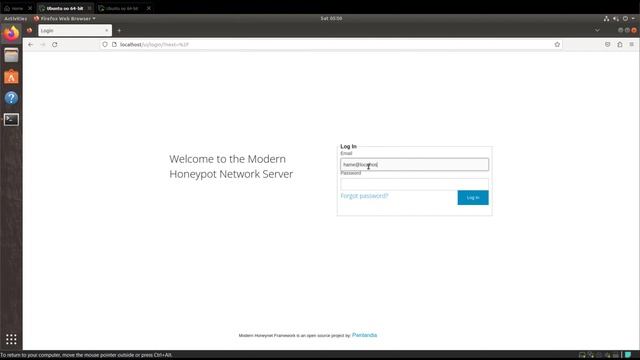Close the Login browser tab
640x360 pixels.
[x=107, y=31]
